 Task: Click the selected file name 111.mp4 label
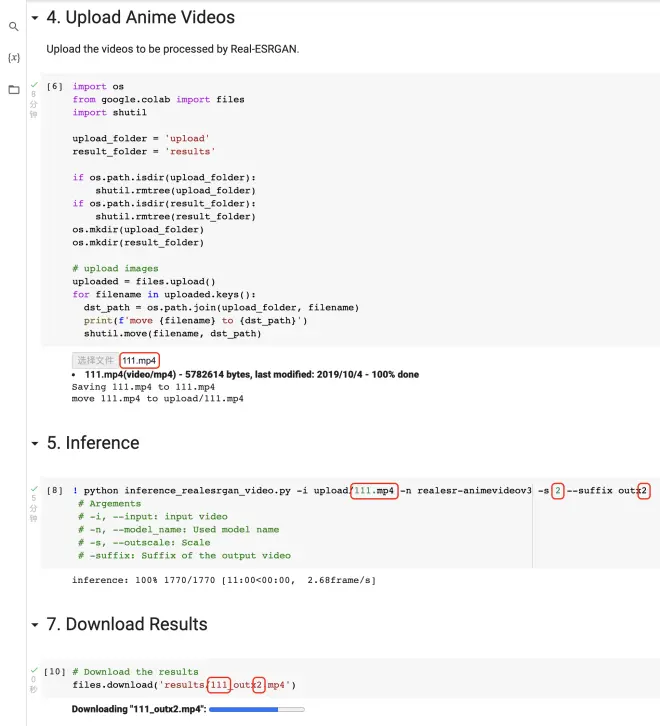coord(139,361)
